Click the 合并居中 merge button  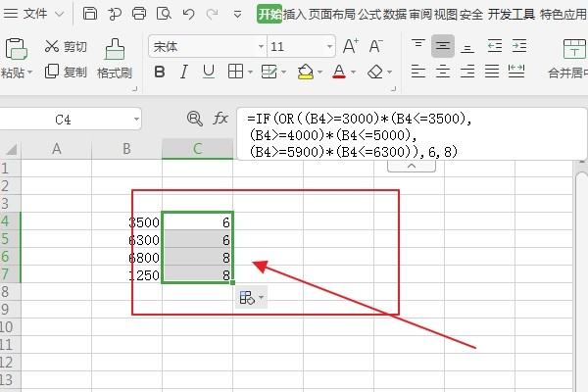[x=570, y=59]
